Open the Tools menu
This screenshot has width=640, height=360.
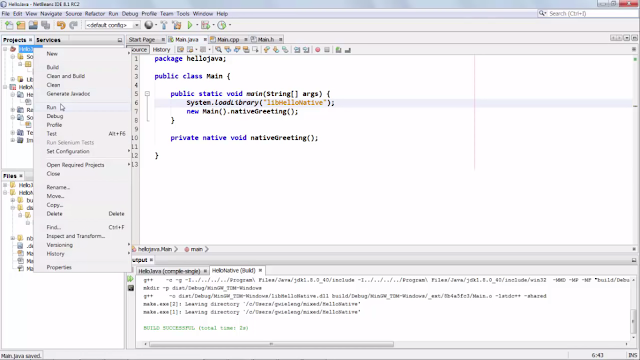[x=183, y=13]
